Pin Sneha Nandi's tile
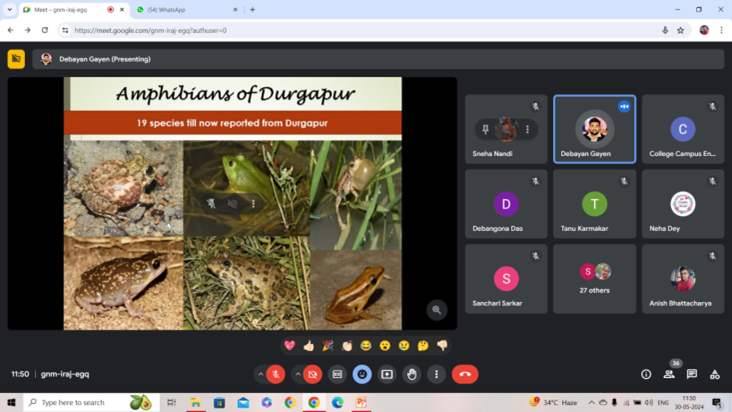Image resolution: width=732 pixels, height=412 pixels. point(485,129)
